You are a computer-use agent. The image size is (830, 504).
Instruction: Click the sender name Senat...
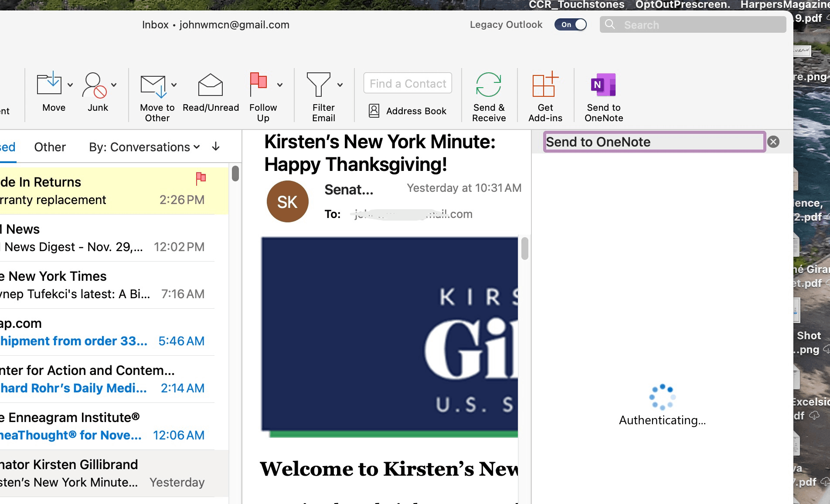349,190
